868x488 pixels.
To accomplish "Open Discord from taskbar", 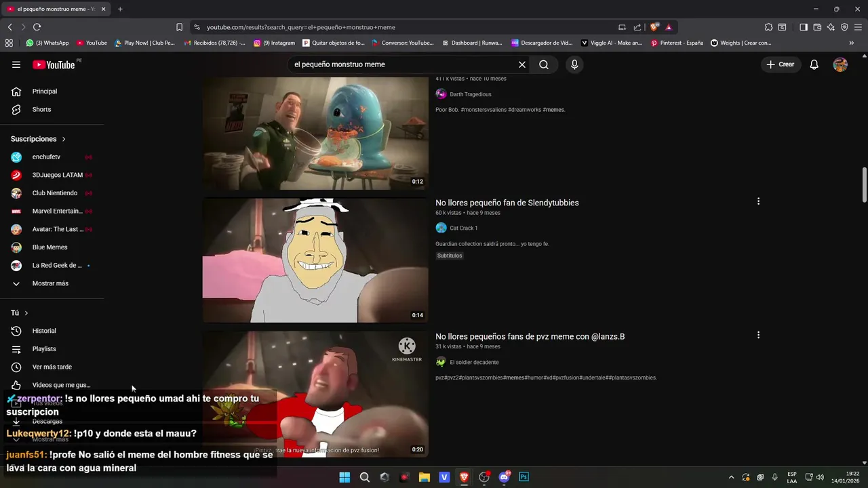I will (x=504, y=477).
